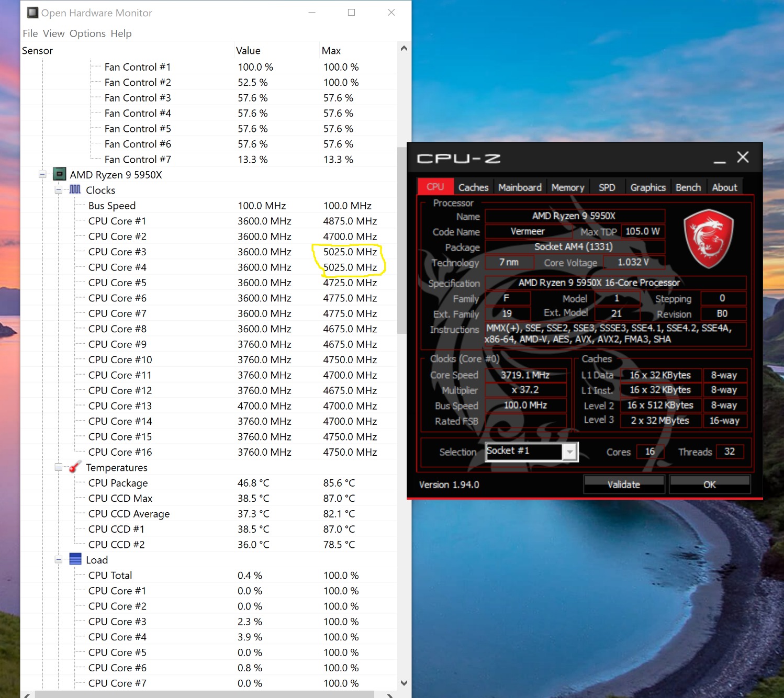Switch to the Mainboard tab in CPU-Z

pos(520,187)
